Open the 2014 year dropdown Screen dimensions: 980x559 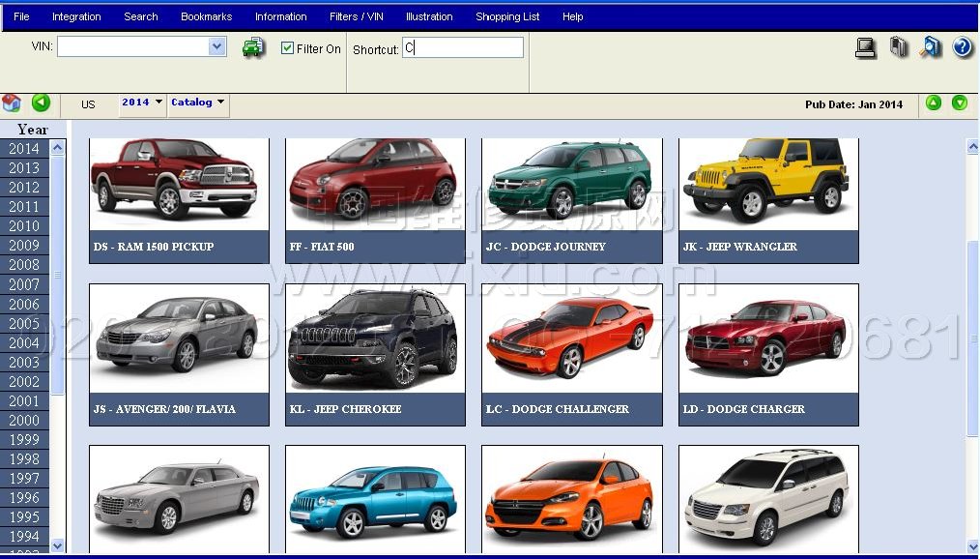click(142, 103)
